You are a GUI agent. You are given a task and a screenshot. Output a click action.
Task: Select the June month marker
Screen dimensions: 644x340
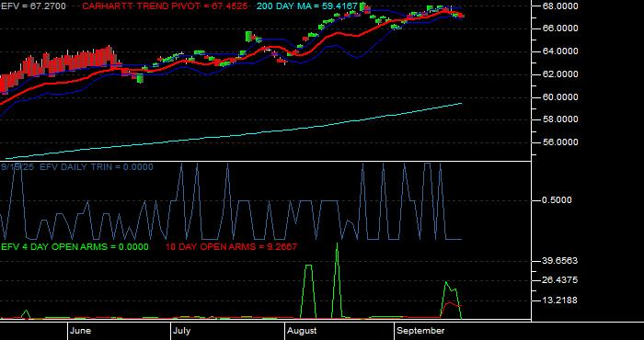[81, 331]
